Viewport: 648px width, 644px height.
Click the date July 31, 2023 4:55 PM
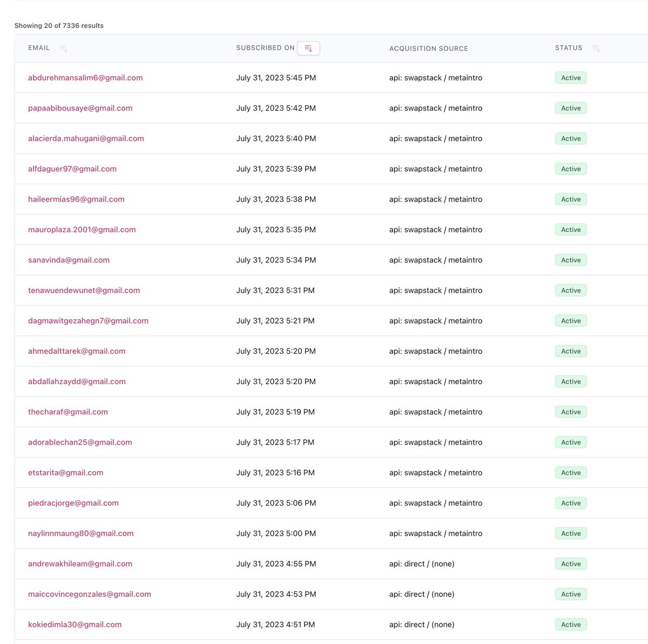point(276,563)
